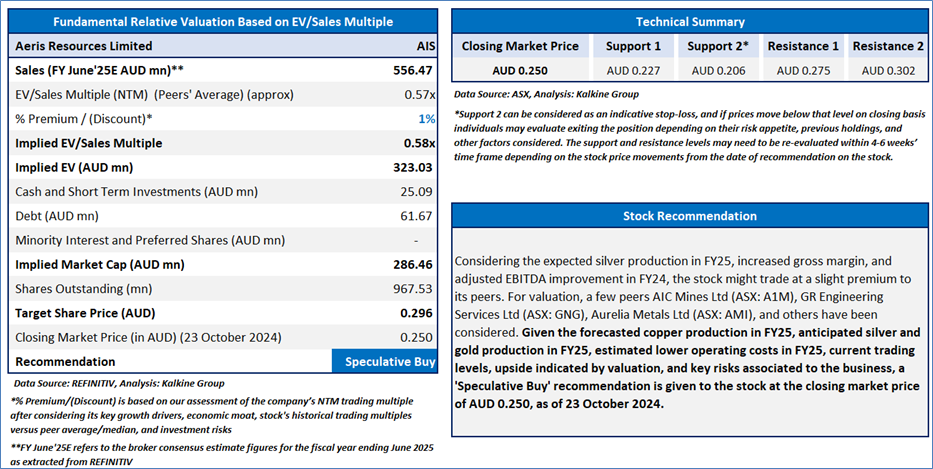This screenshot has width=933, height=469.
Task: Select the 1% premium value
Action: (x=427, y=119)
